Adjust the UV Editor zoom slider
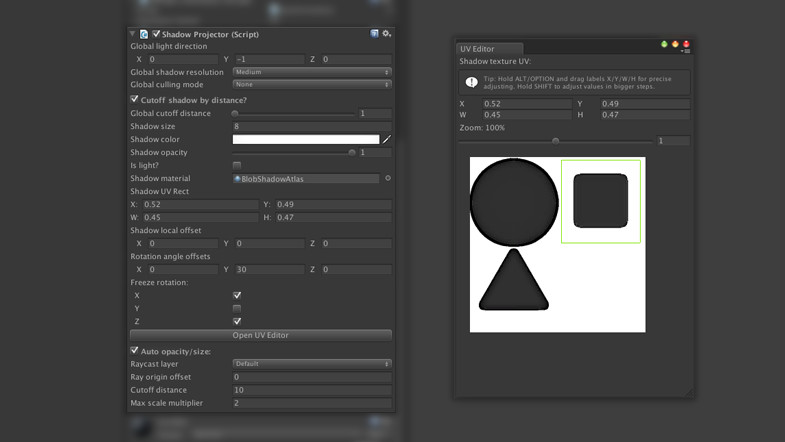 coord(556,141)
